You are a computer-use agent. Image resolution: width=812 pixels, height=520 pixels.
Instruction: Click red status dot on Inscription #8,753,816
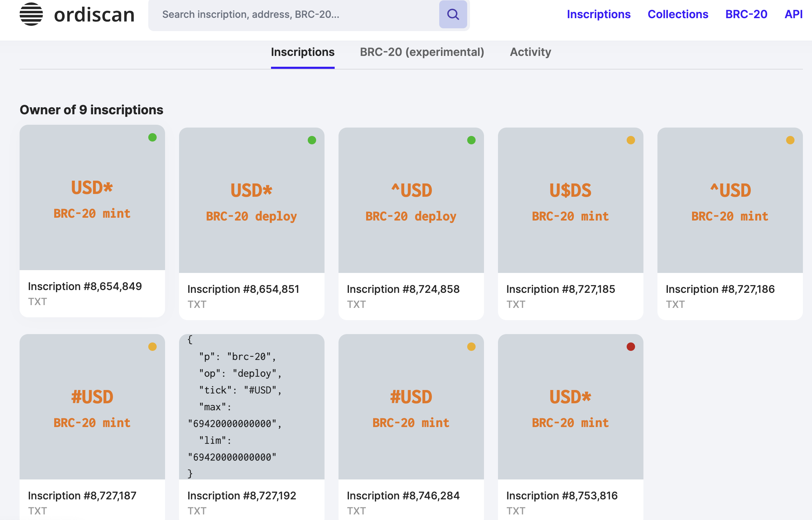pos(631,347)
